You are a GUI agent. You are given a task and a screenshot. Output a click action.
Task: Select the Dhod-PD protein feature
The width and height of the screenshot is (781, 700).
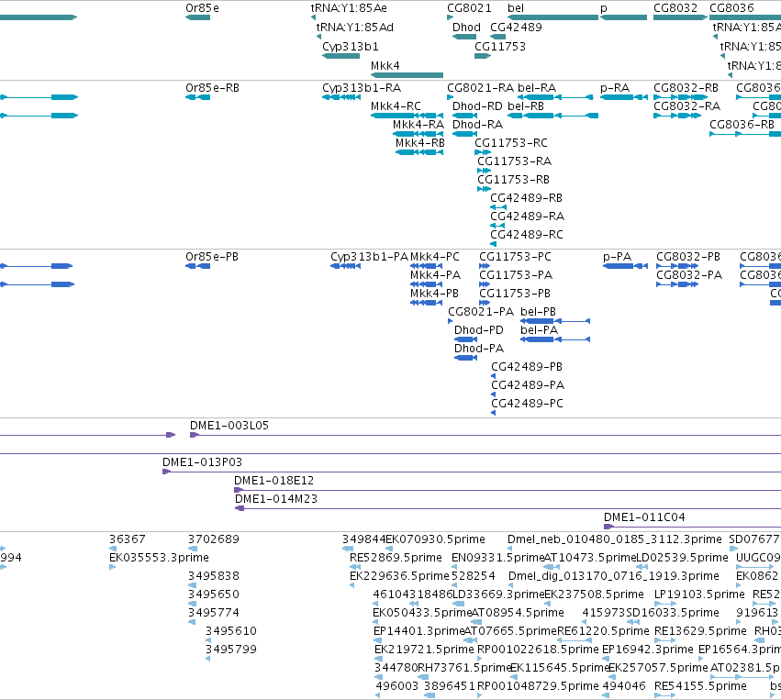click(x=465, y=339)
